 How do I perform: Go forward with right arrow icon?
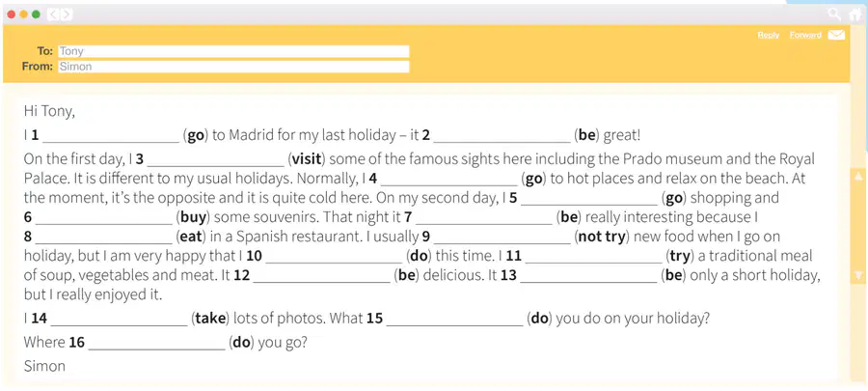tap(67, 14)
